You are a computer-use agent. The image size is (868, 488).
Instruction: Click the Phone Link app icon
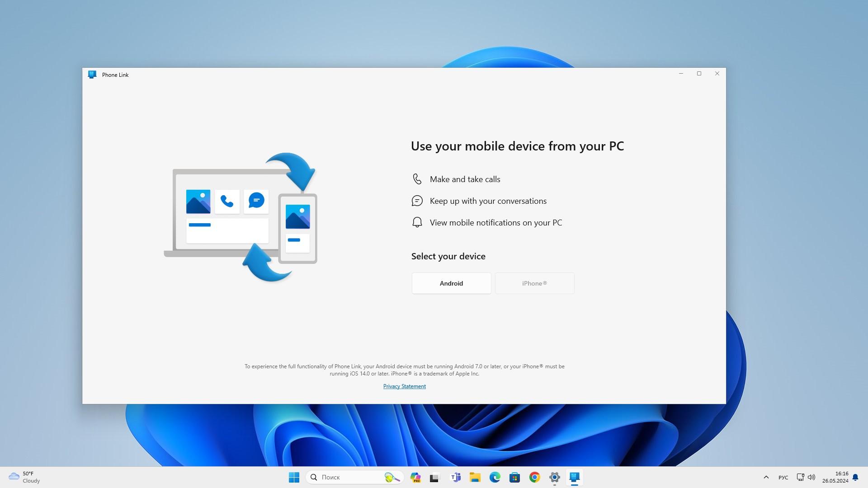click(x=92, y=74)
